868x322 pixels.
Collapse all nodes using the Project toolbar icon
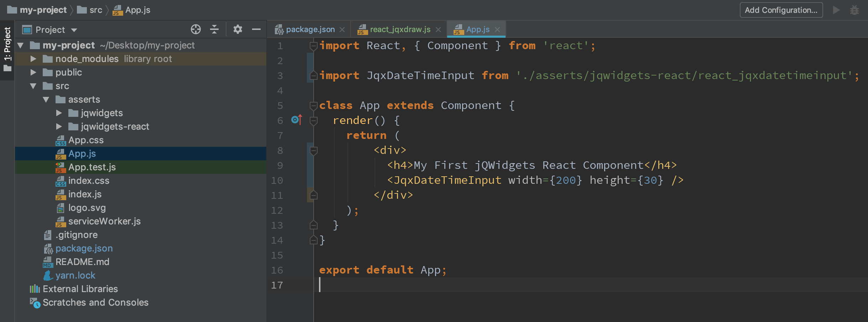click(214, 30)
